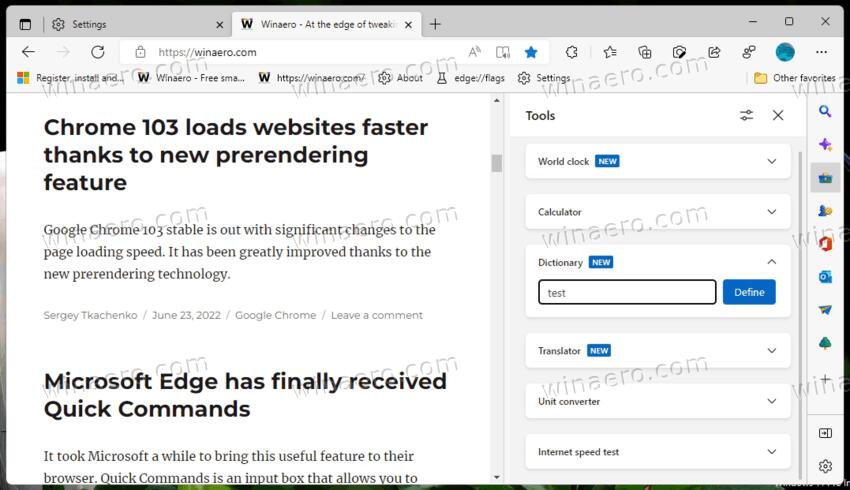Close the Tools side panel
The width and height of the screenshot is (850, 490).
coord(778,116)
